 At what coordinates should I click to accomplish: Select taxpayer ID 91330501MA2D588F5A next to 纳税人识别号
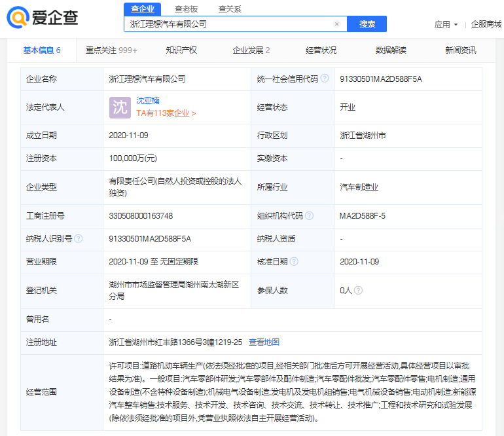pyautogui.click(x=150, y=239)
